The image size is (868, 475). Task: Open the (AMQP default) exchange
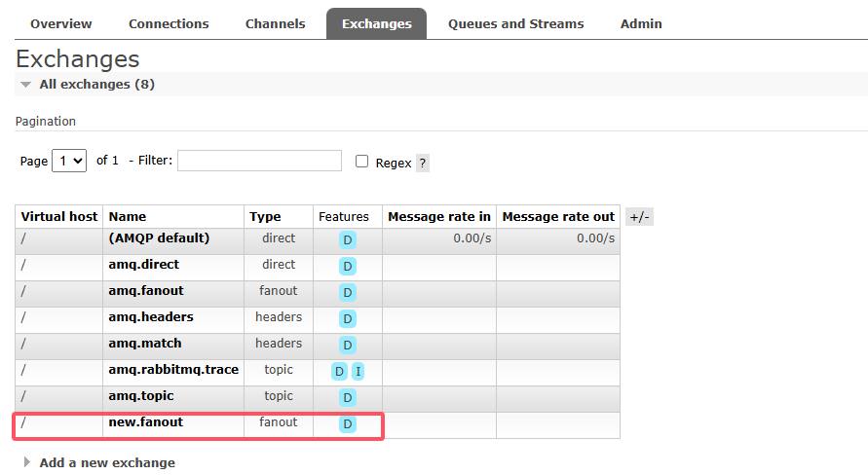[x=159, y=237]
